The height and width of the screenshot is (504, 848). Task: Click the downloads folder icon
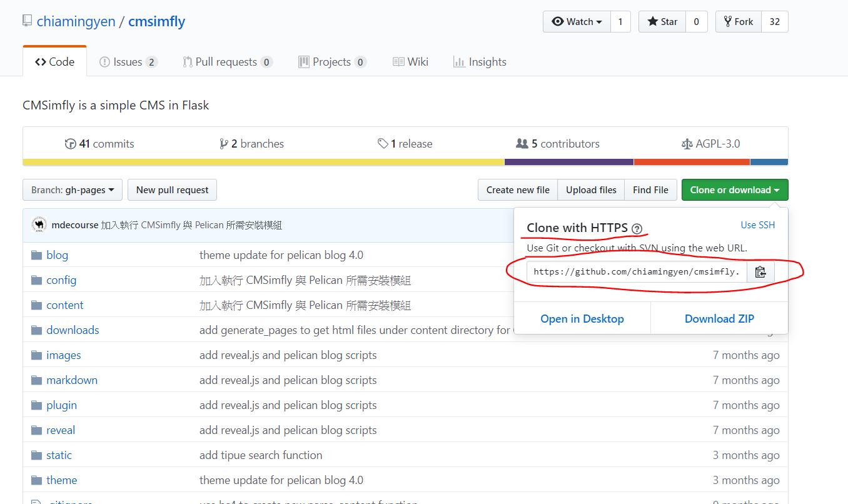(x=36, y=330)
